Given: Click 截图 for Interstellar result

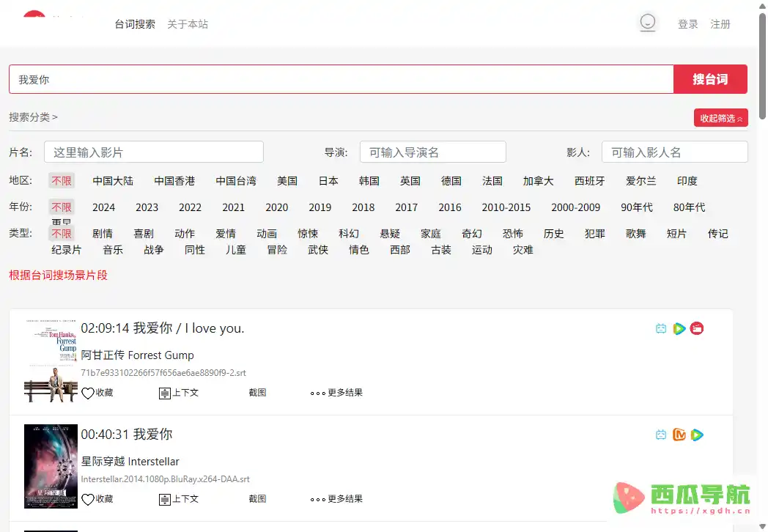Looking at the screenshot, I should pyautogui.click(x=258, y=499).
